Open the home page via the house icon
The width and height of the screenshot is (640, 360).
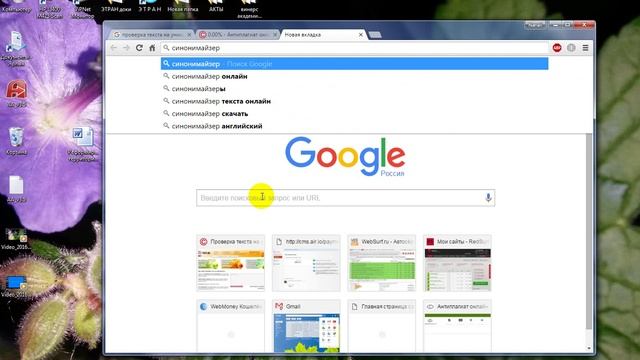click(152, 48)
